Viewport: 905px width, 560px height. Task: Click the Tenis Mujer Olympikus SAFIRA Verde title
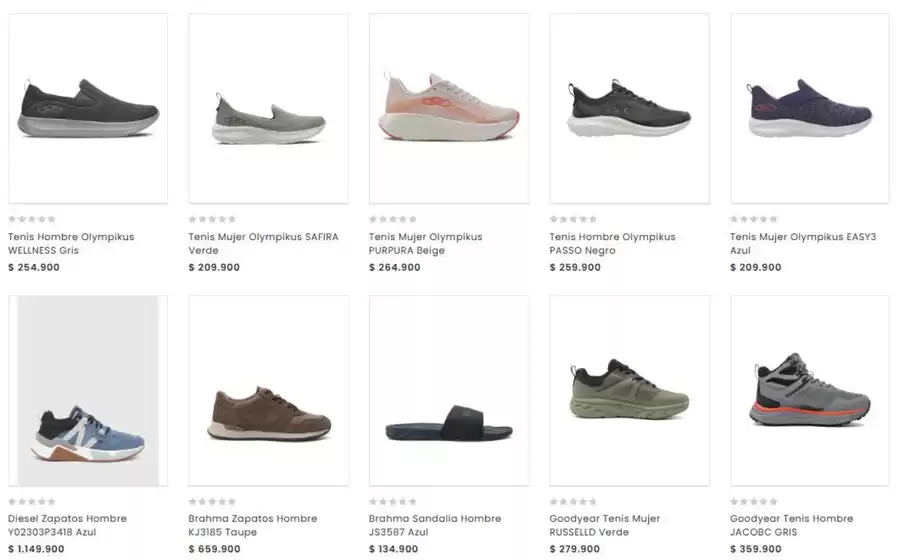[263, 243]
